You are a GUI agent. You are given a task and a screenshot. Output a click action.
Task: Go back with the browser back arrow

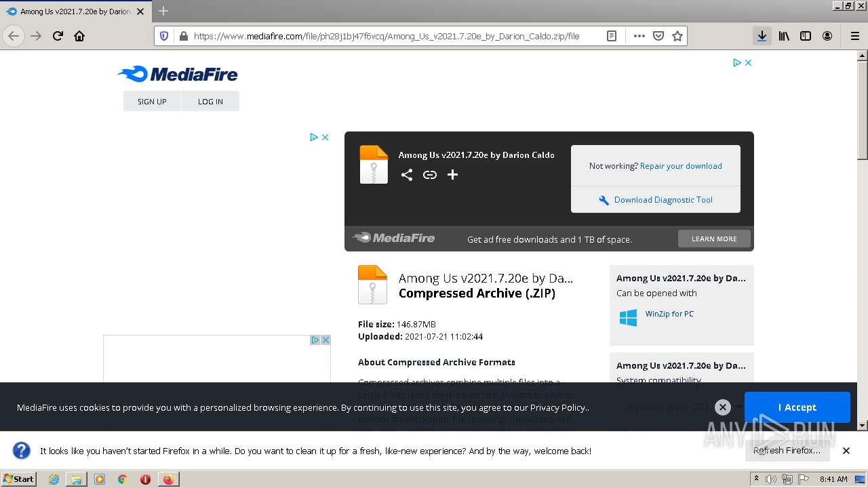click(14, 36)
